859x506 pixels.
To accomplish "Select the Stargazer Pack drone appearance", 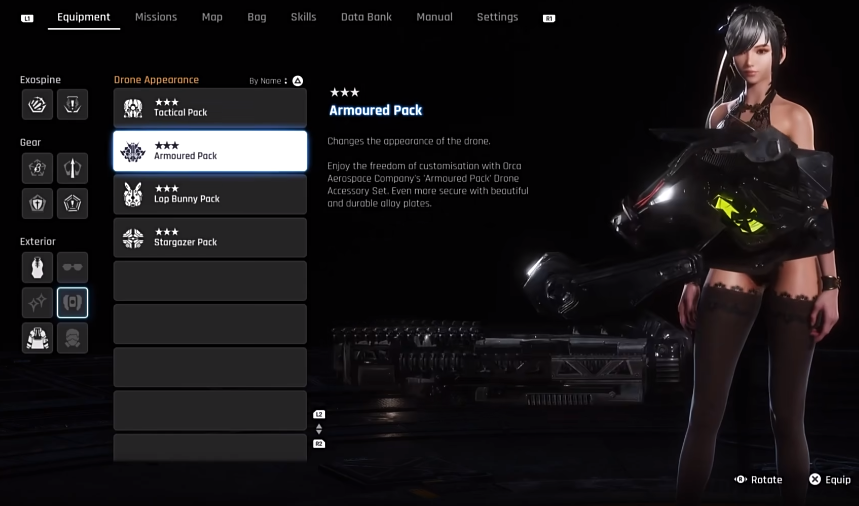I will tap(210, 237).
